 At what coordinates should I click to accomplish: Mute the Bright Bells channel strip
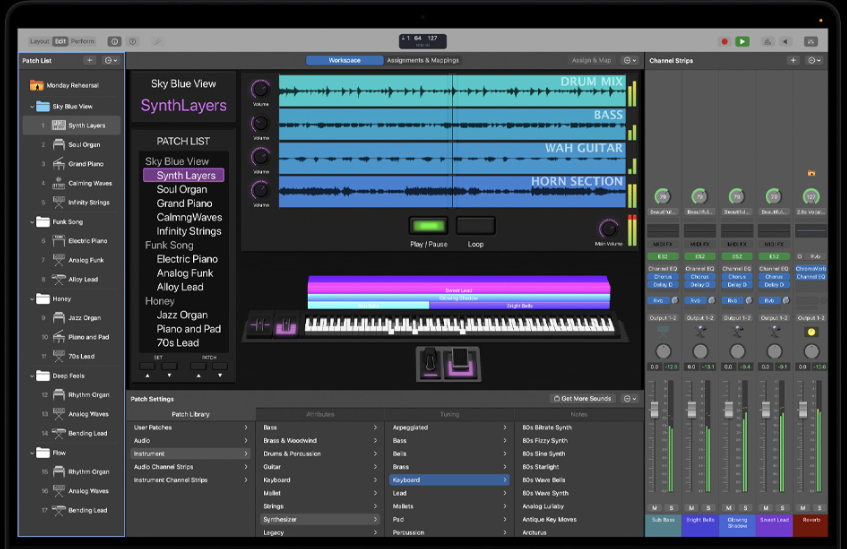pyautogui.click(x=691, y=508)
